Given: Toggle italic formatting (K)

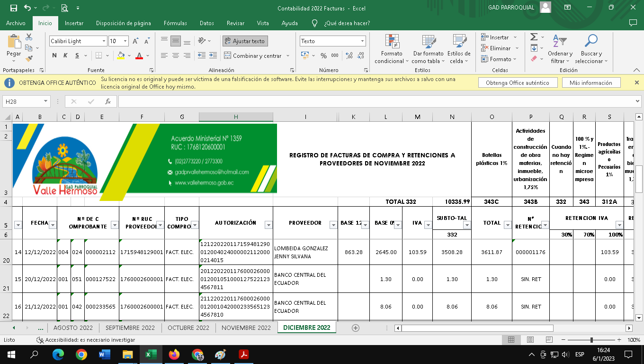Looking at the screenshot, I should 65,56.
